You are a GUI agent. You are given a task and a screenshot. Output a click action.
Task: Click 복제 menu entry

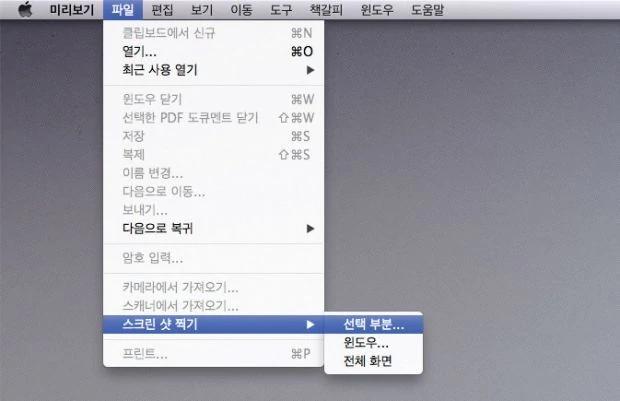[214, 154]
